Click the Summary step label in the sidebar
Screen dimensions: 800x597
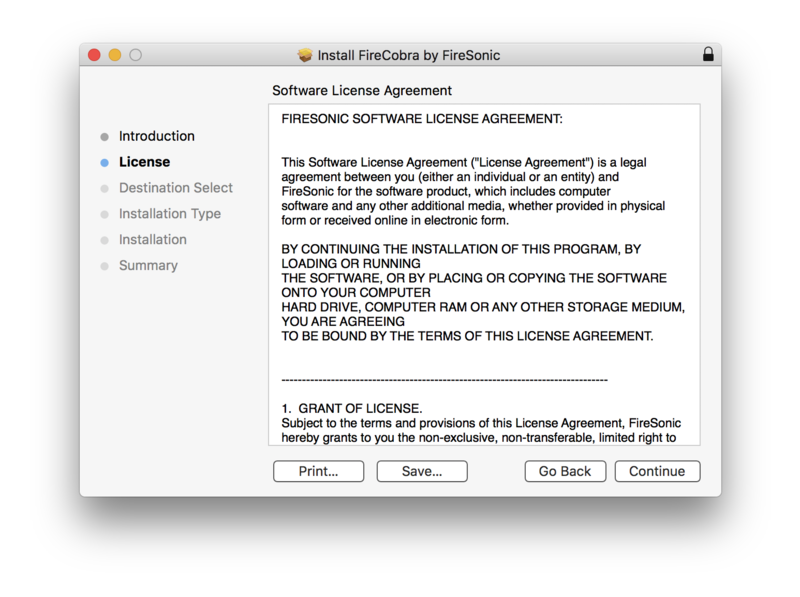(x=148, y=266)
